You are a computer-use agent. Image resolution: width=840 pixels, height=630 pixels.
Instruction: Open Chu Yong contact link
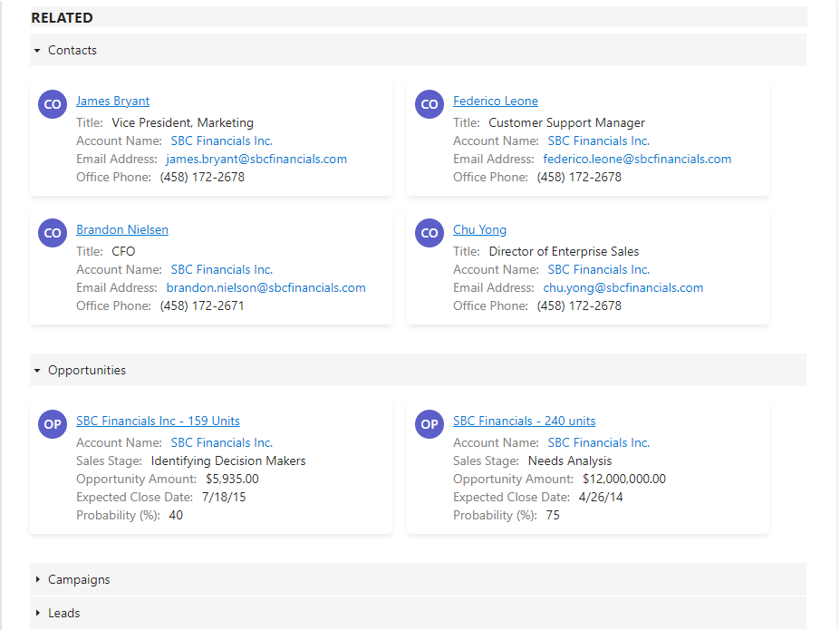pos(479,230)
